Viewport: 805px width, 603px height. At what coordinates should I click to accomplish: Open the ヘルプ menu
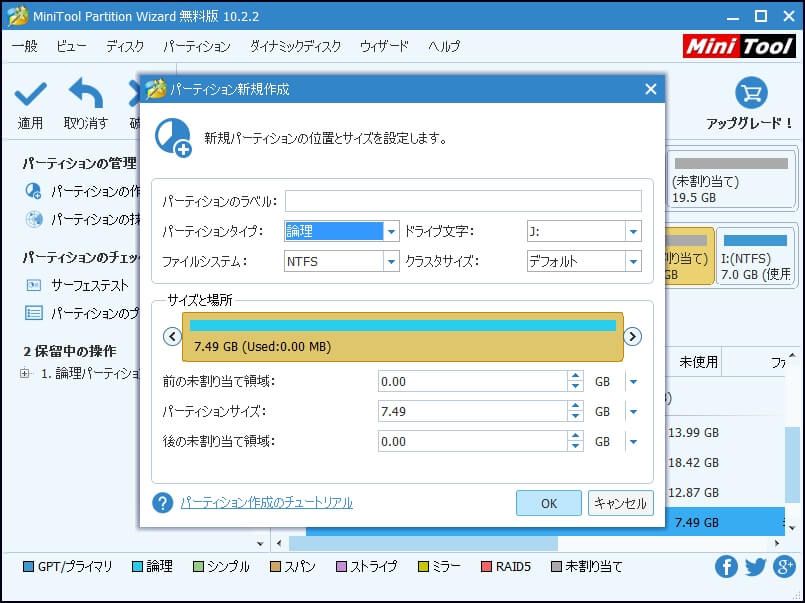tap(444, 46)
